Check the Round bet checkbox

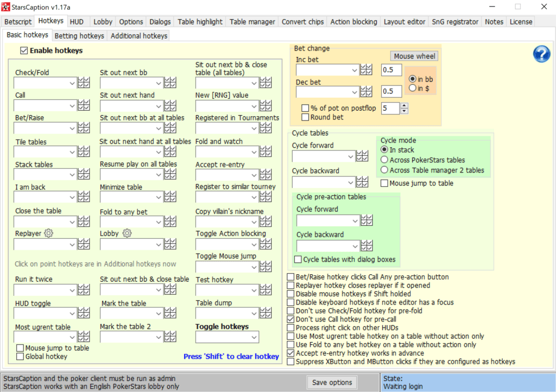click(305, 117)
